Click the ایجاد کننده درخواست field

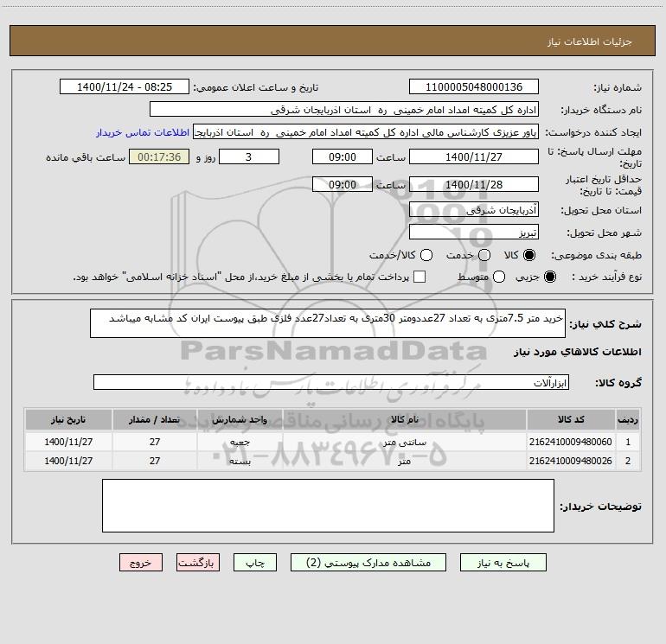(366, 132)
